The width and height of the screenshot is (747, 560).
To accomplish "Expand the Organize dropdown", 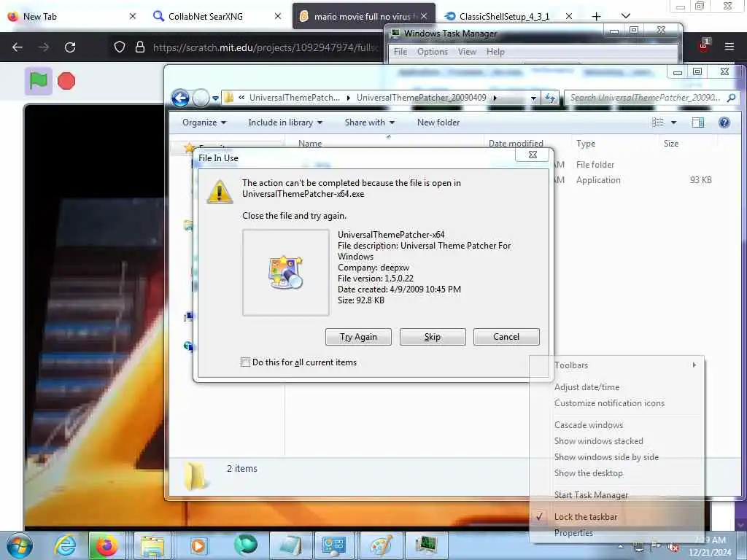I will pos(204,122).
